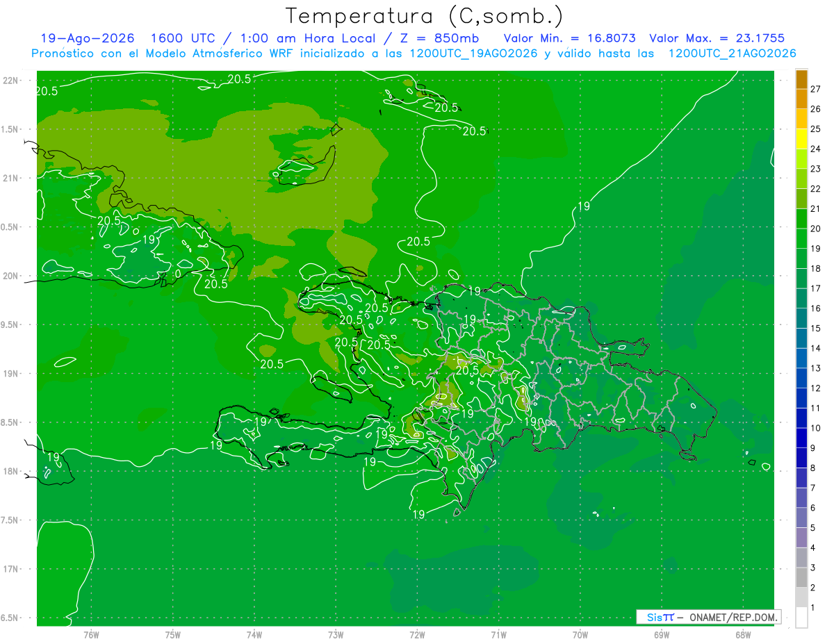Click the 17N latitude axis label

pyautogui.click(x=10, y=569)
